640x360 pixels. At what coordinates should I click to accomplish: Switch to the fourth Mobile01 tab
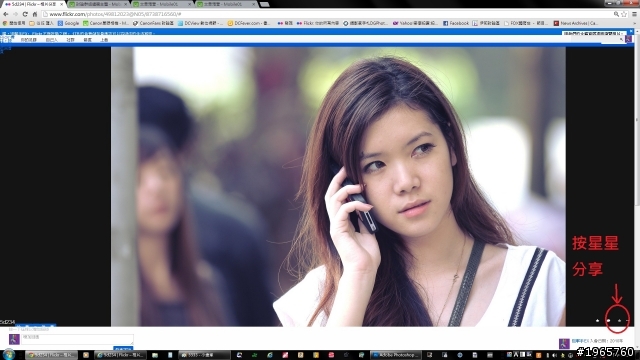point(226,4)
